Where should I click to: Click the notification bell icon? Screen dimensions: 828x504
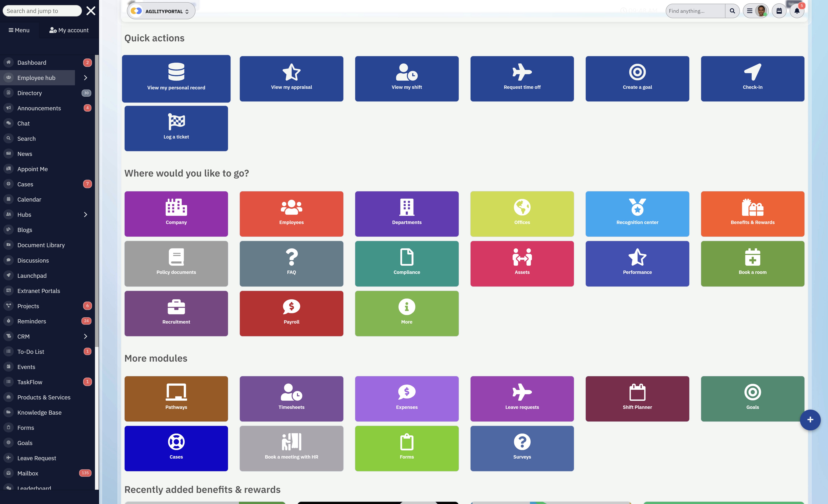(796, 11)
